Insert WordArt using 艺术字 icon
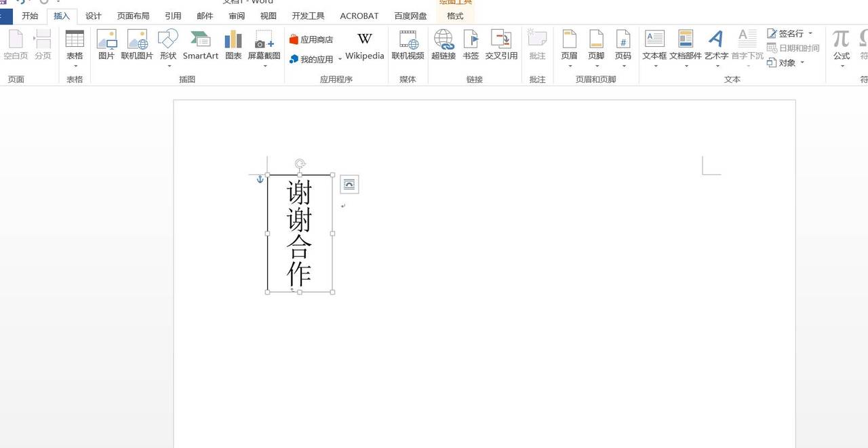Screen dimensions: 868x448 point(716,46)
